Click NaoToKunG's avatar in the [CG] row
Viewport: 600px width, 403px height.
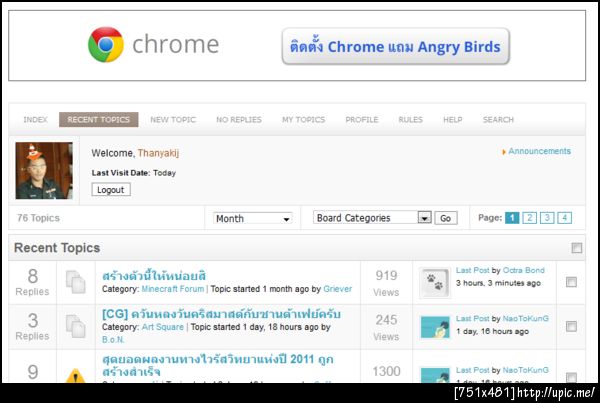[435, 327]
